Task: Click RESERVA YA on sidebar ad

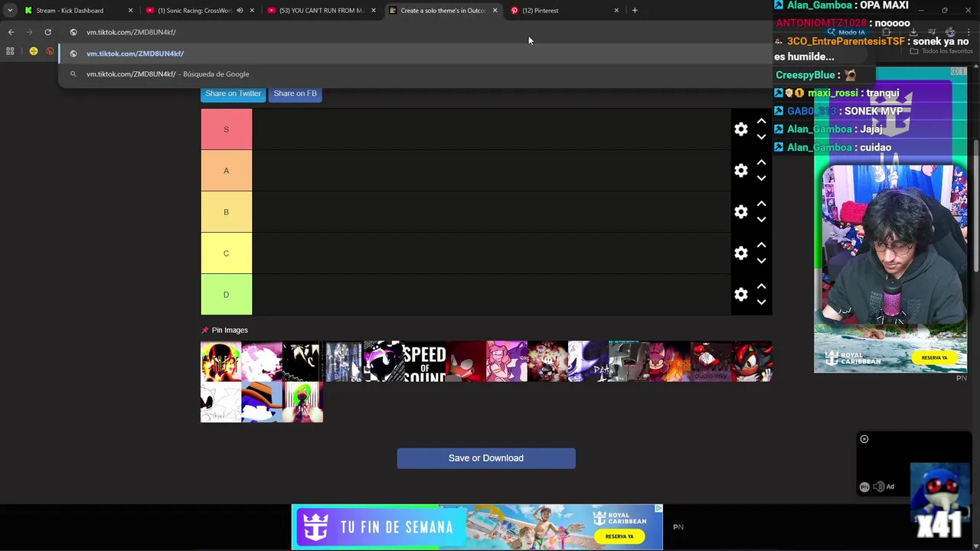Action: 934,357
